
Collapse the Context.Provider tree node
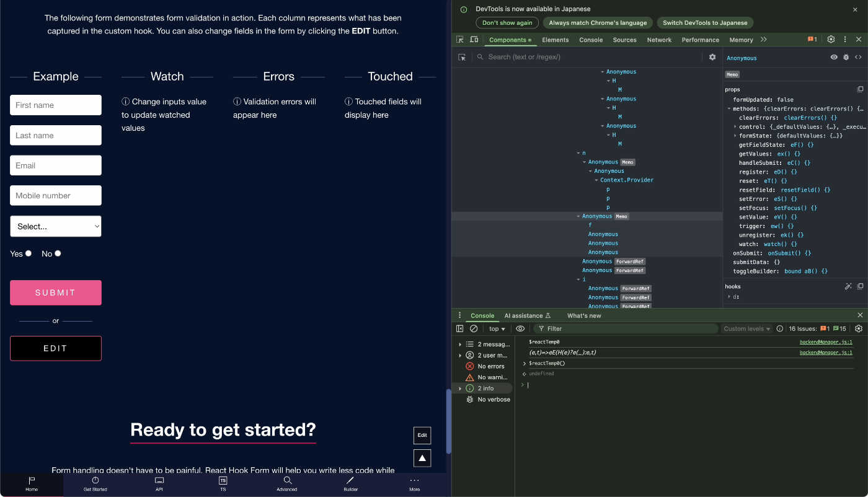click(x=596, y=180)
